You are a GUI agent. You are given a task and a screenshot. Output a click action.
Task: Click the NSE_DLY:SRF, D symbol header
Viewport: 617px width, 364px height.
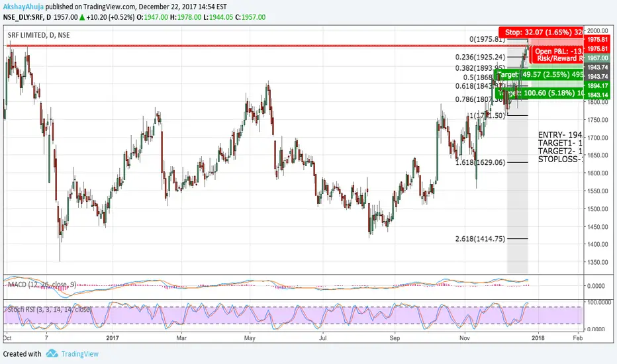[x=27, y=17]
